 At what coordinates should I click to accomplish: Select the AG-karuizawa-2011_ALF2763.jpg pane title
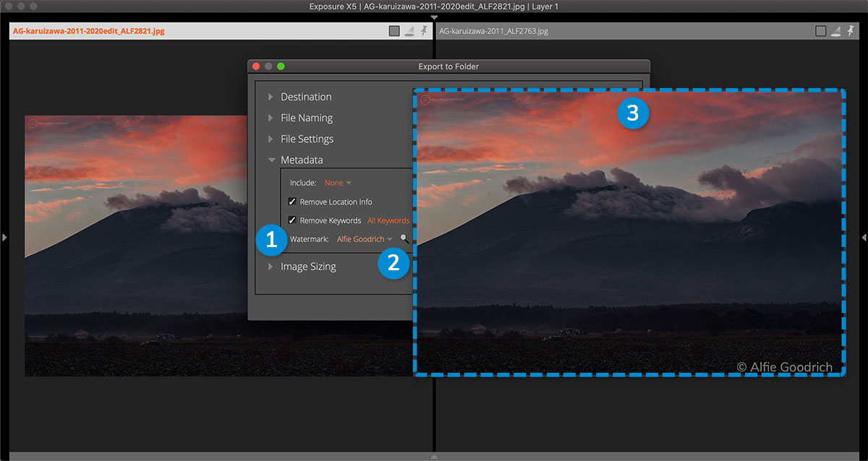coord(493,31)
